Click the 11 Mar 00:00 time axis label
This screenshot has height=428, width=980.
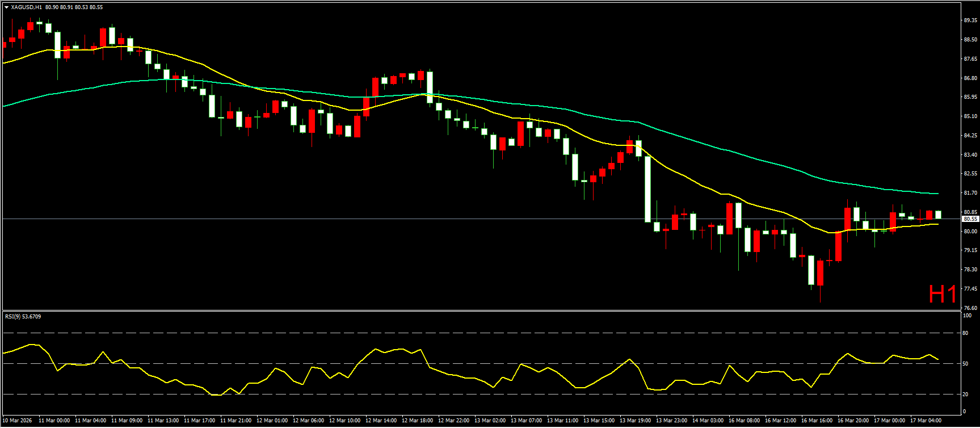point(54,421)
